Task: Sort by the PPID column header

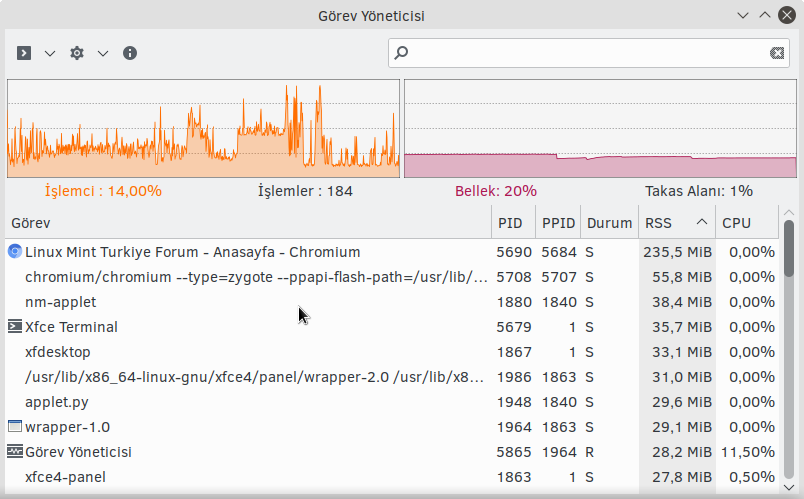Action: point(558,223)
